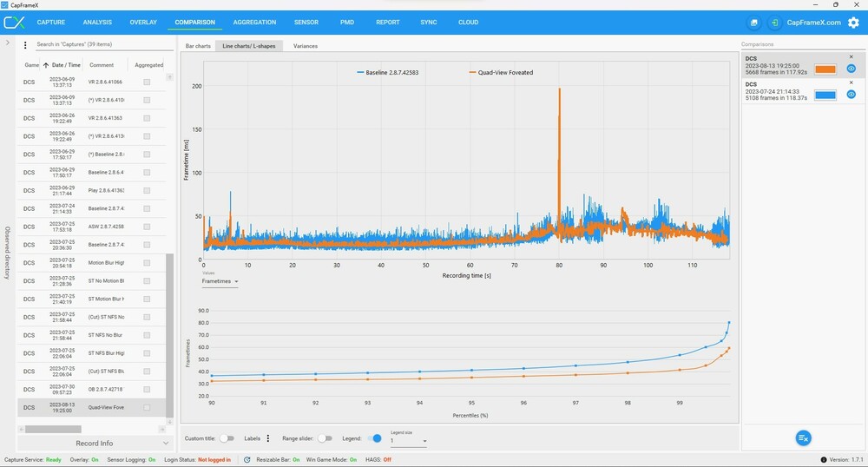
Task: Toggle the Custom title switch
Action: [x=227, y=438]
